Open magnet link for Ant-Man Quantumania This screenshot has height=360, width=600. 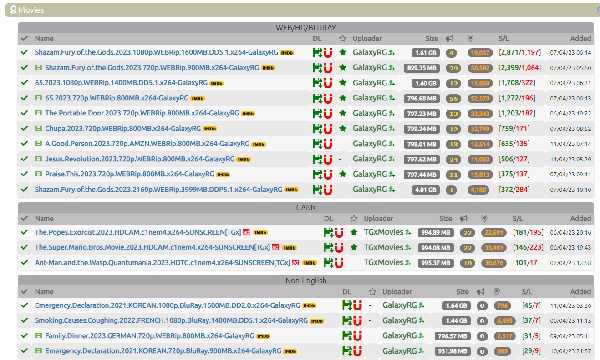[x=339, y=263]
